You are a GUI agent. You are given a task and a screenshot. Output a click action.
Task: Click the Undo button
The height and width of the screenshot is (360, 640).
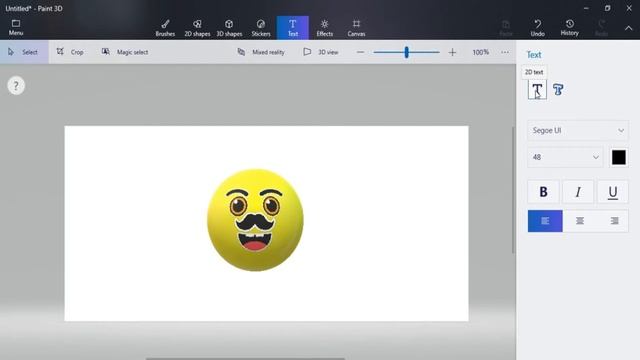538,28
